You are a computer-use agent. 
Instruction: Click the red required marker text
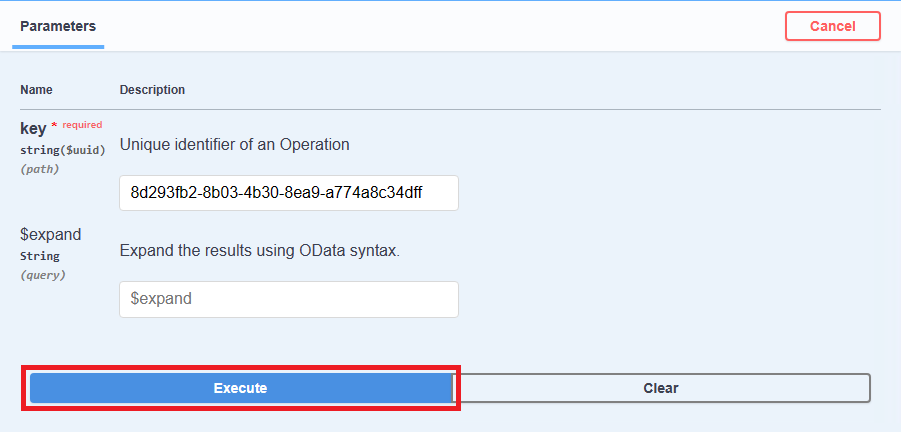[x=82, y=125]
